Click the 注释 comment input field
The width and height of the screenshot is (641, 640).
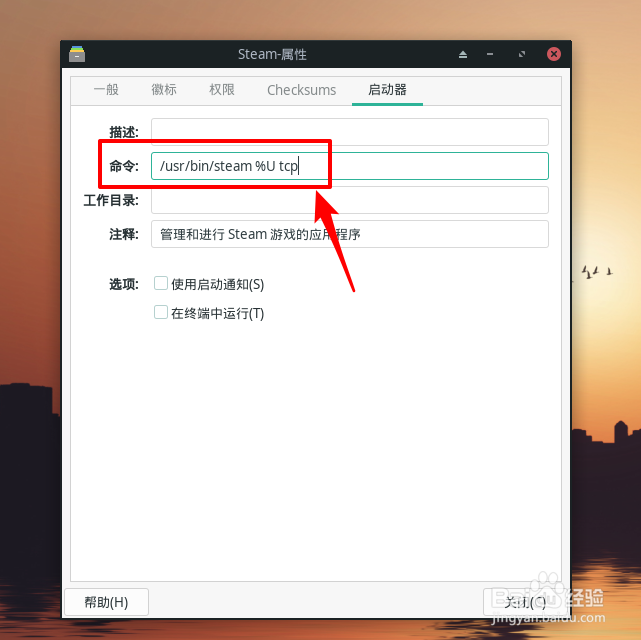coord(350,234)
